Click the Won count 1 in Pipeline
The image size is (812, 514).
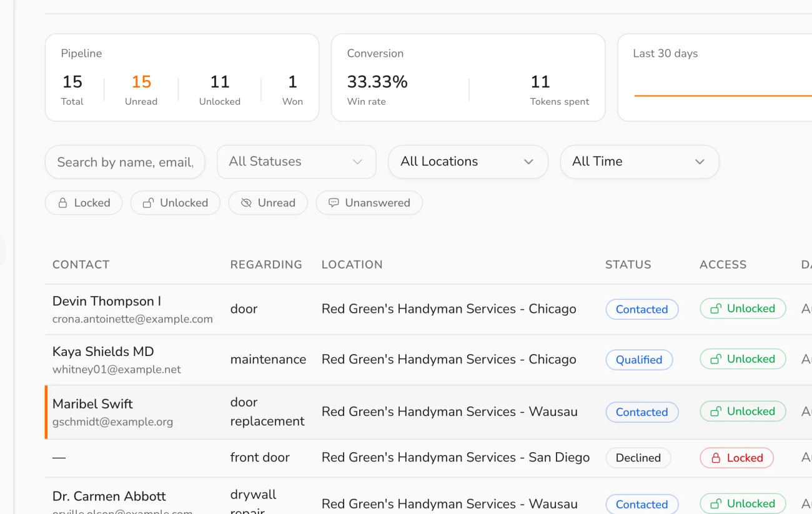coord(292,82)
